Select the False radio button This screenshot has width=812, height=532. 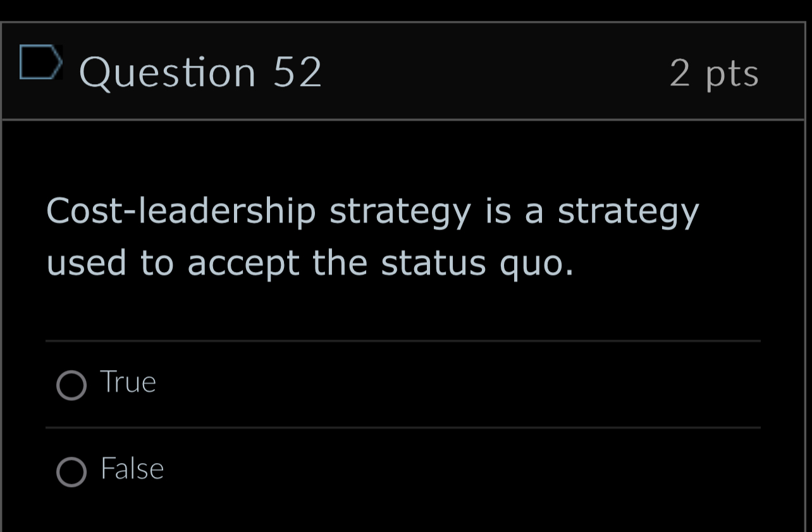point(72,471)
